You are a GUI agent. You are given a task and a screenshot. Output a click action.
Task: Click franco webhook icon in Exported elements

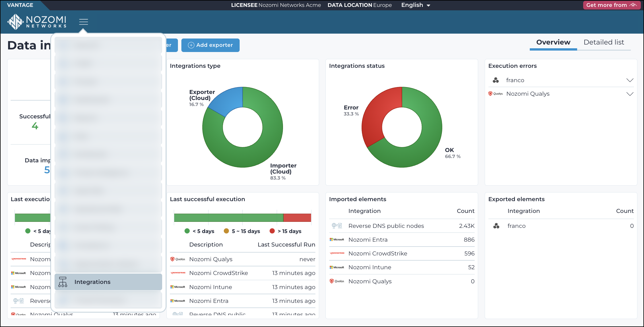(x=496, y=226)
